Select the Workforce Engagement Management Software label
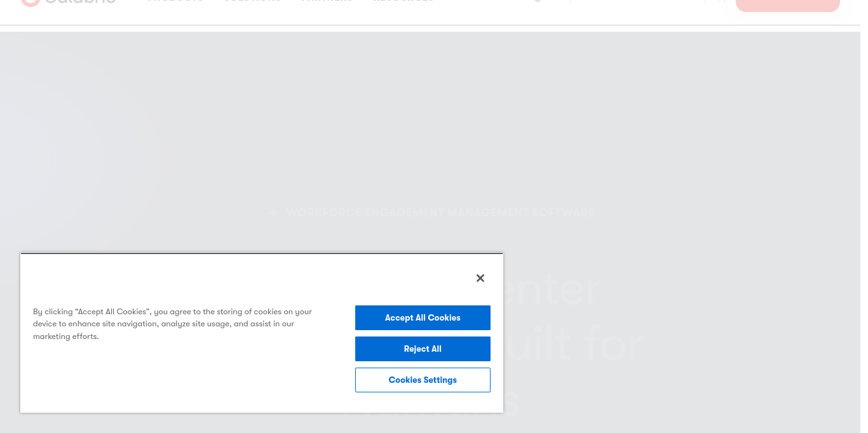The width and height of the screenshot is (868, 433). tap(440, 213)
